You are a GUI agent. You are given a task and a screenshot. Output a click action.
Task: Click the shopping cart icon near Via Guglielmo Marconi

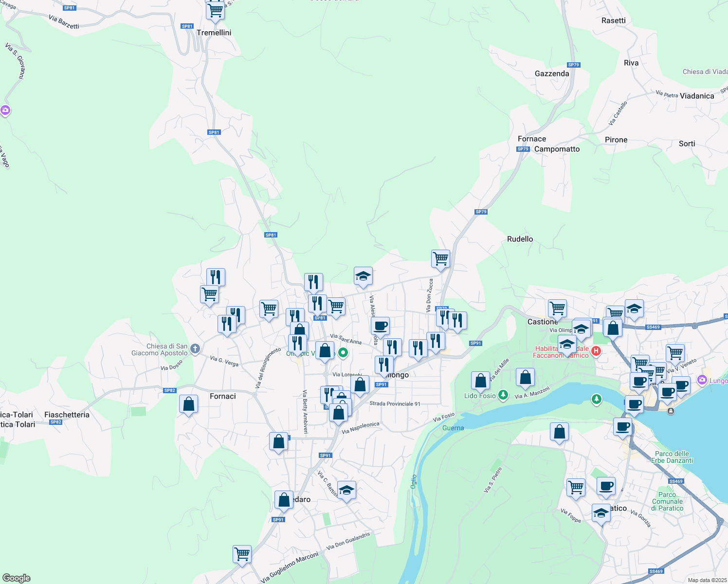[x=242, y=554]
